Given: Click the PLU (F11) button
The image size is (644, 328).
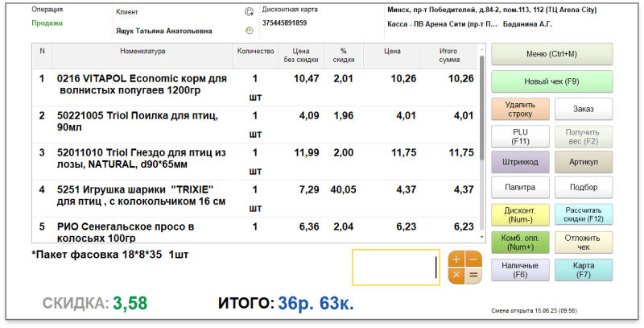Looking at the screenshot, I should pos(520,136).
